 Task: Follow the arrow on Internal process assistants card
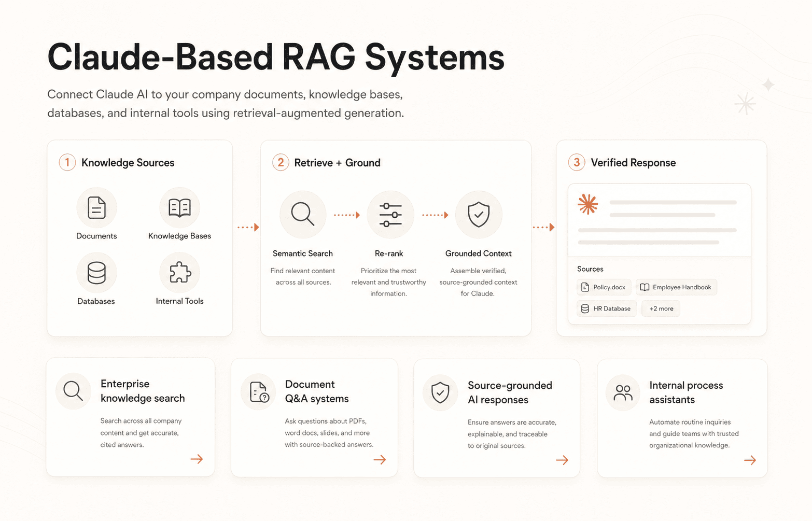click(x=750, y=460)
